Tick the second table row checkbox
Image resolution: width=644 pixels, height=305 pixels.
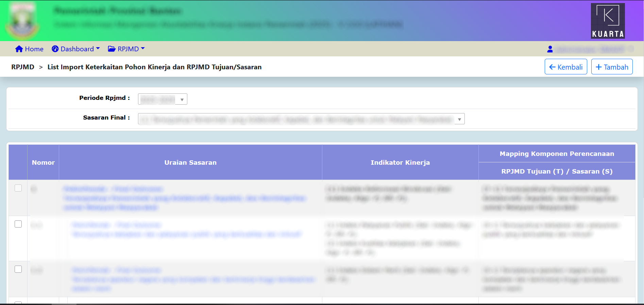(18, 224)
